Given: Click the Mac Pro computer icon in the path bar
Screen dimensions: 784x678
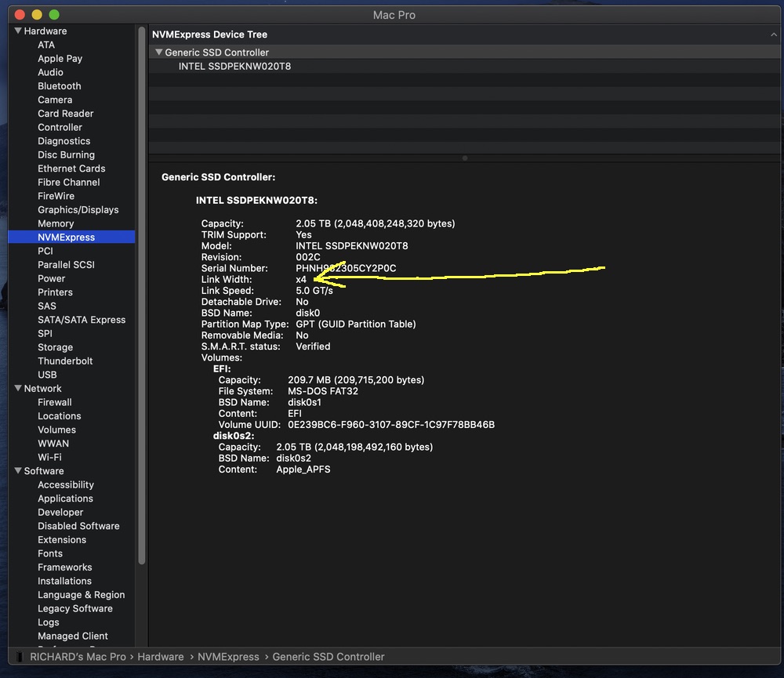Looking at the screenshot, I should pyautogui.click(x=20, y=657).
